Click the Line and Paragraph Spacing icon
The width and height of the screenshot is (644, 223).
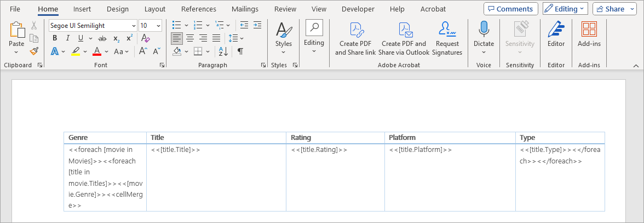pyautogui.click(x=233, y=38)
